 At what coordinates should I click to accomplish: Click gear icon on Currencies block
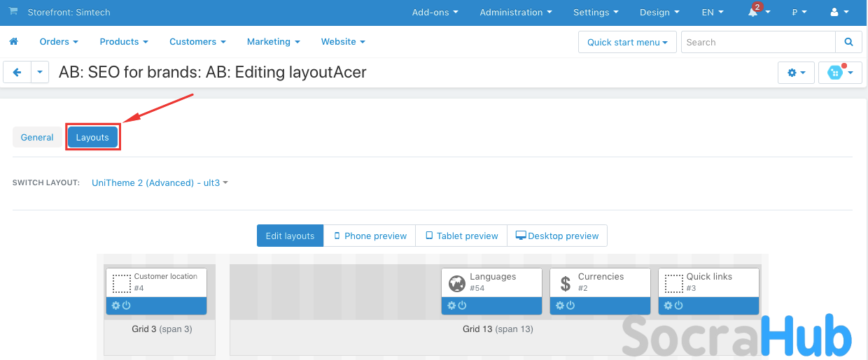(560, 305)
